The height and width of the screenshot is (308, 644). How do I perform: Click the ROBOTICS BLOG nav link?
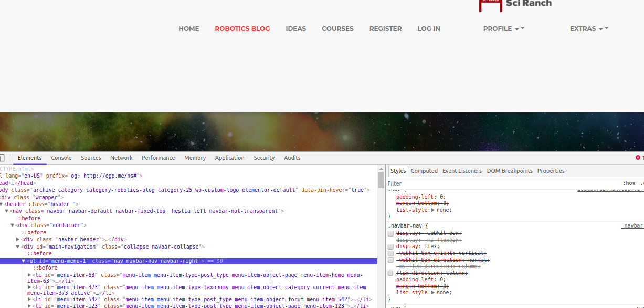tap(242, 29)
